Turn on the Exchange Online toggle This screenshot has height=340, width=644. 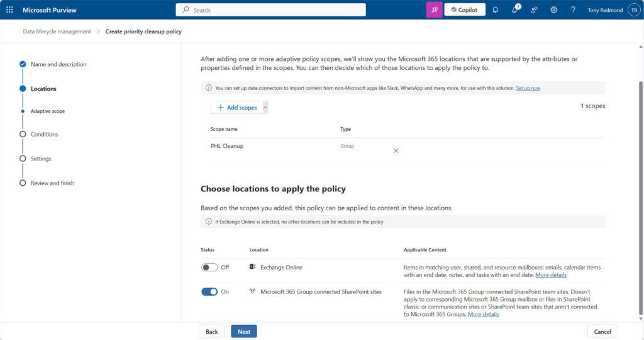(209, 267)
